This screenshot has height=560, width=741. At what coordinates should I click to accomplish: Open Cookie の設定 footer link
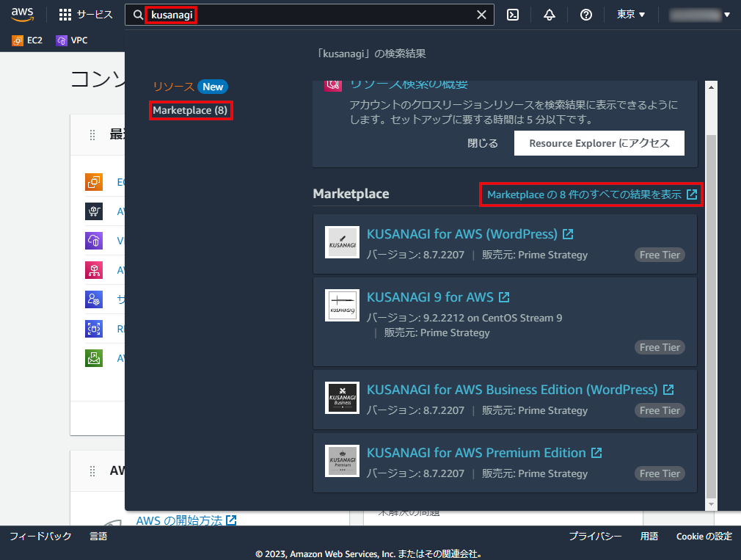click(x=704, y=537)
